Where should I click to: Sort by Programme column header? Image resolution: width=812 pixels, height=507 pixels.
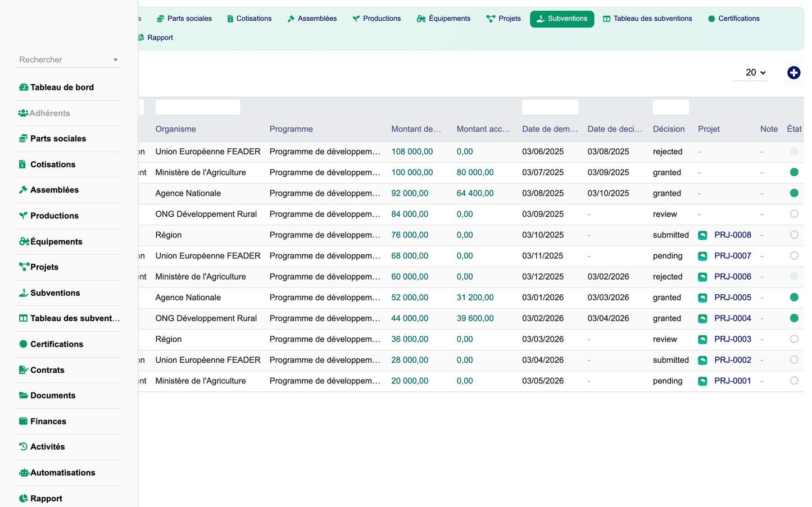291,129
